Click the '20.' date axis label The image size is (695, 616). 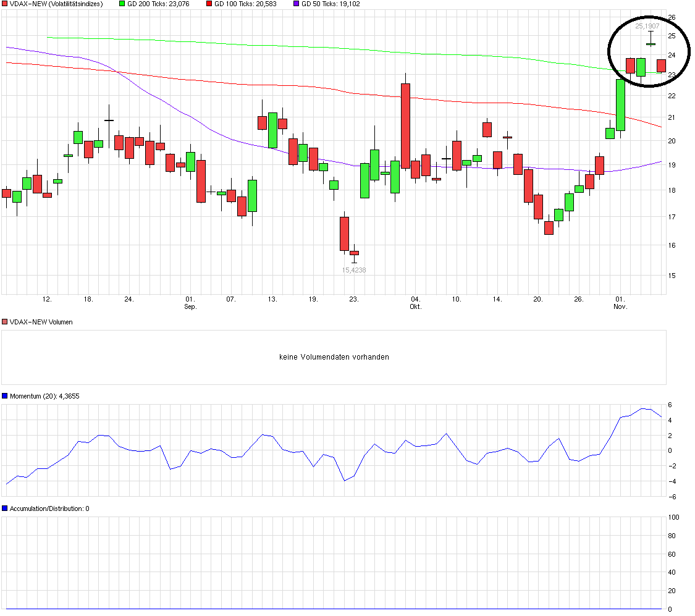538,299
